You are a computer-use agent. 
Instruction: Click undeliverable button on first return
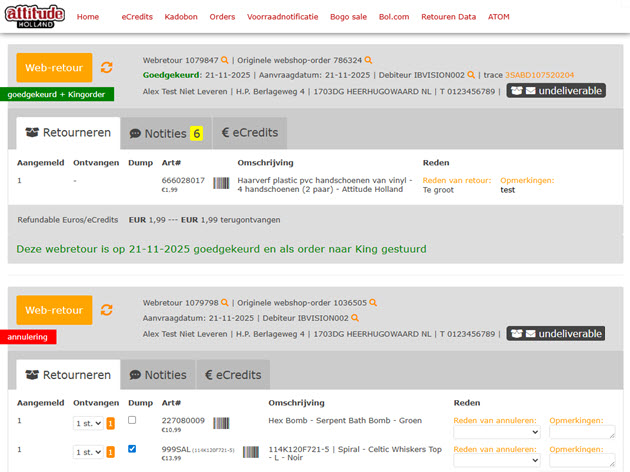pos(555,91)
